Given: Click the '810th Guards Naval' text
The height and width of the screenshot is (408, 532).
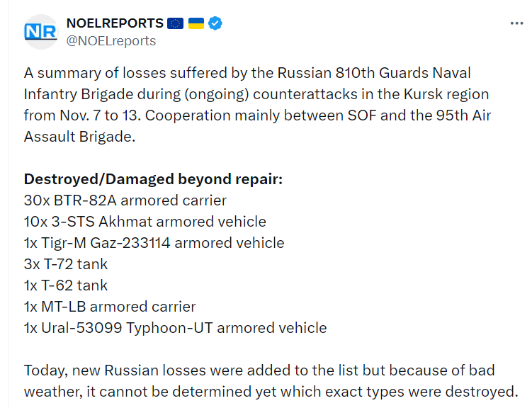Looking at the screenshot, I should (403, 73).
